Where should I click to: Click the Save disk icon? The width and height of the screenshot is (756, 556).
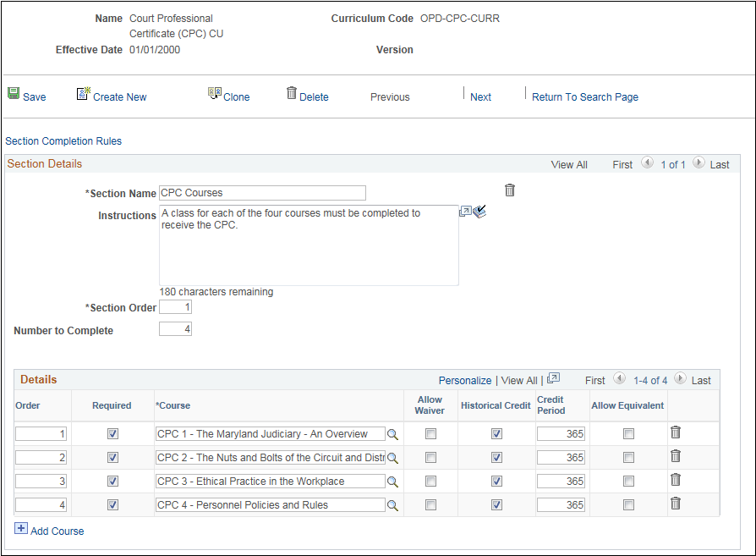pos(14,93)
